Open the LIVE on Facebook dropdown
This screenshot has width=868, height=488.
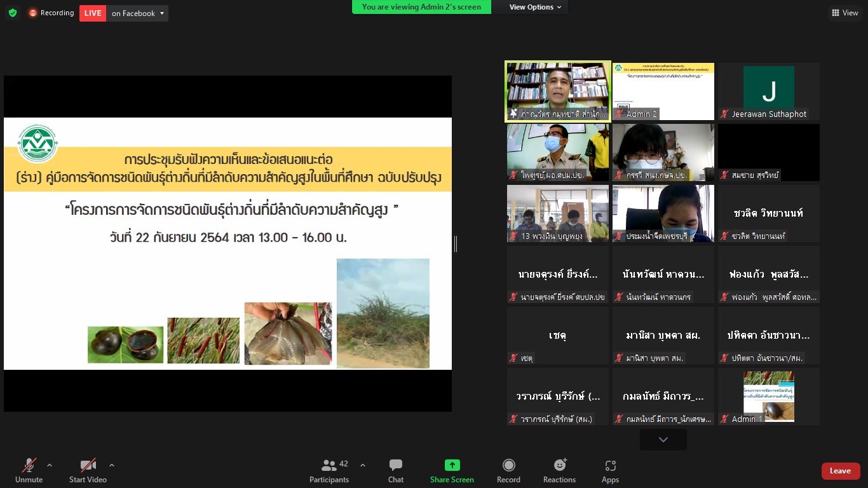coord(137,13)
